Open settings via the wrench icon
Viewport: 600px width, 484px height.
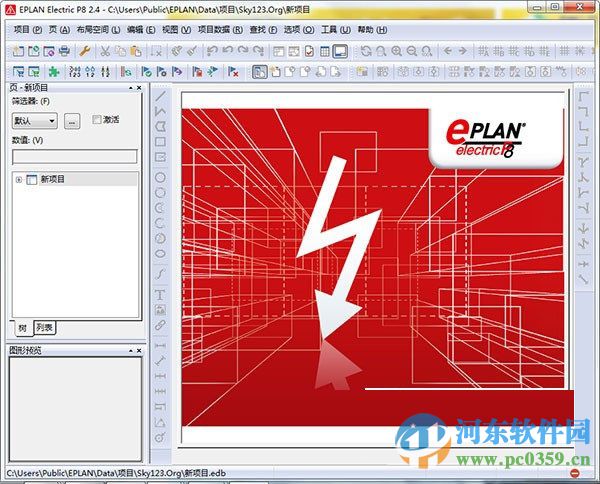point(84,51)
